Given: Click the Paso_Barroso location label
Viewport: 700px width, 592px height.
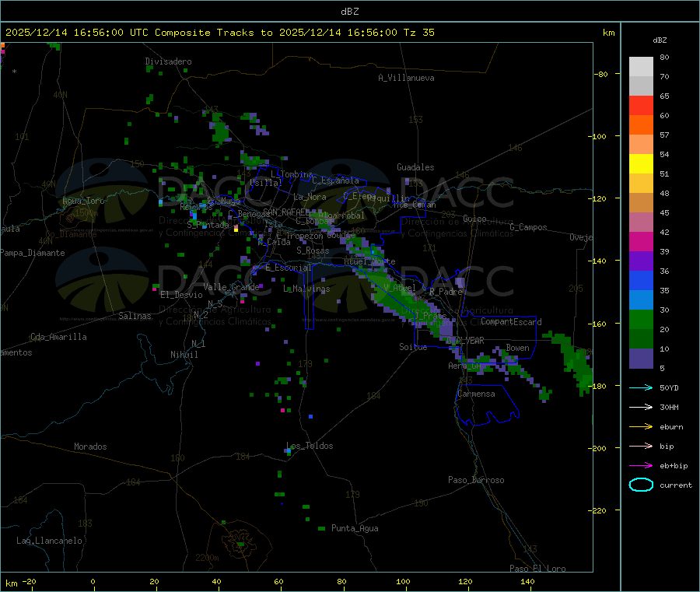Looking at the screenshot, I should (x=476, y=480).
